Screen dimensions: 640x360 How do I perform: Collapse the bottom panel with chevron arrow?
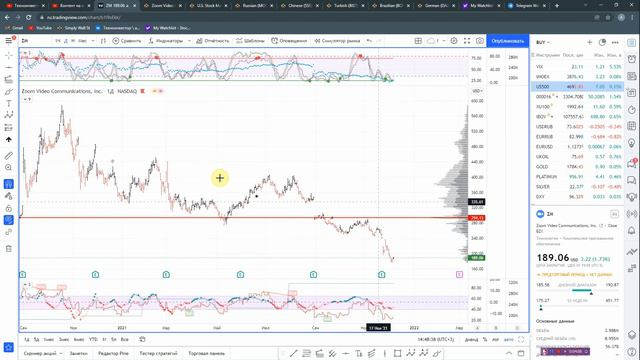coord(509,353)
